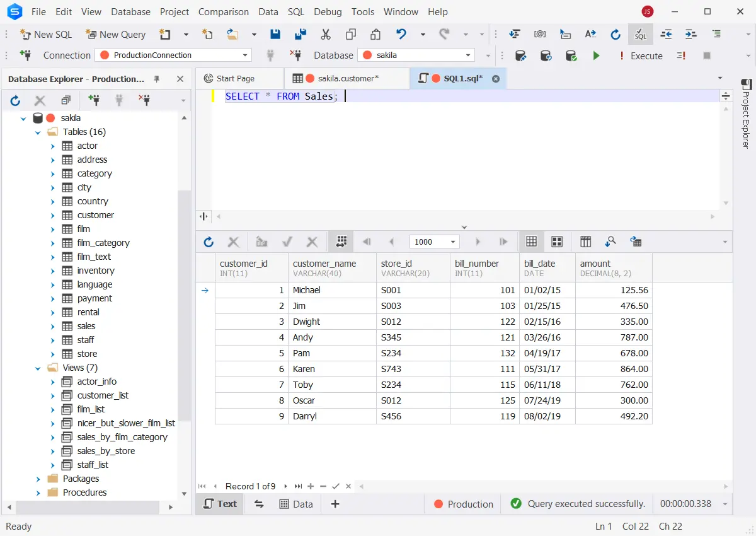Image resolution: width=756 pixels, height=536 pixels.
Task: Toggle the SQL syntax check button
Action: tap(640, 34)
